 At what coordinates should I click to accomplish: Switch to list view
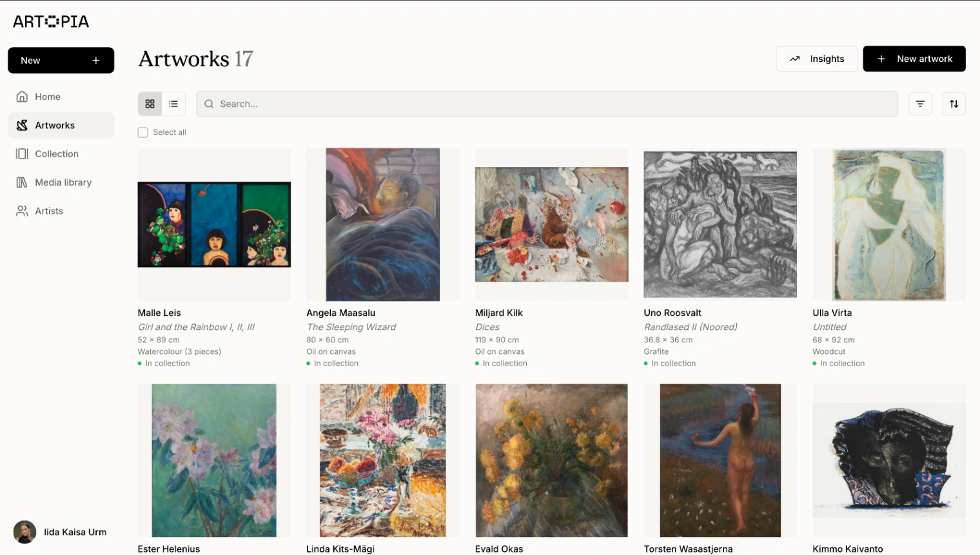pyautogui.click(x=173, y=104)
